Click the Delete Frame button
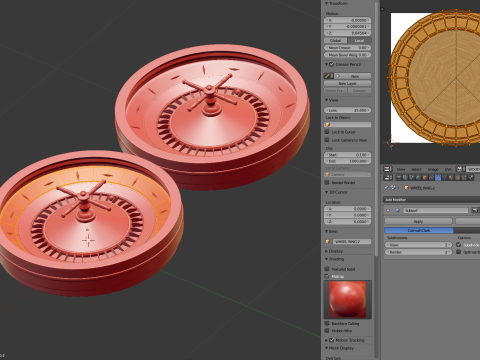Screen dimensions: 480x360 pyautogui.click(x=336, y=90)
